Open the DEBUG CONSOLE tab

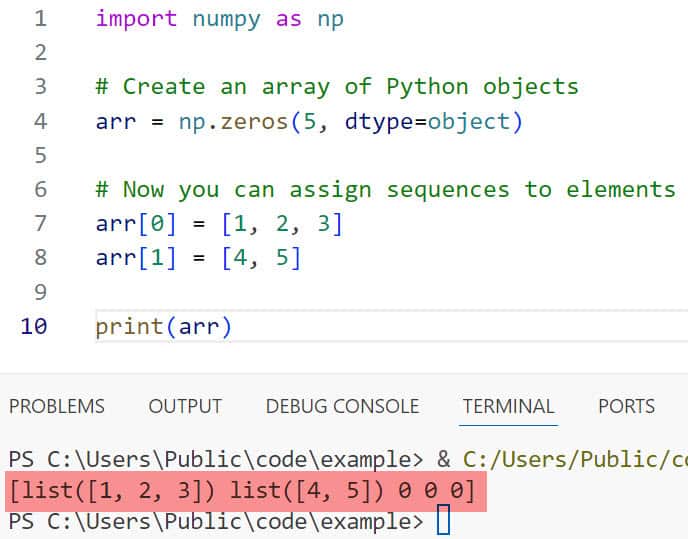342,406
